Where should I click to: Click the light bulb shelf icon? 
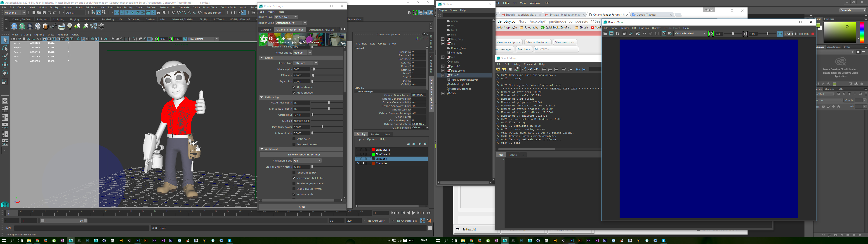click(x=70, y=26)
